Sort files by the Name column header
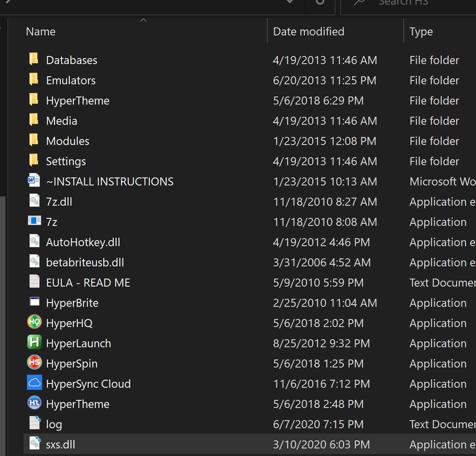Viewport: 476px width, 456px height. tap(41, 32)
